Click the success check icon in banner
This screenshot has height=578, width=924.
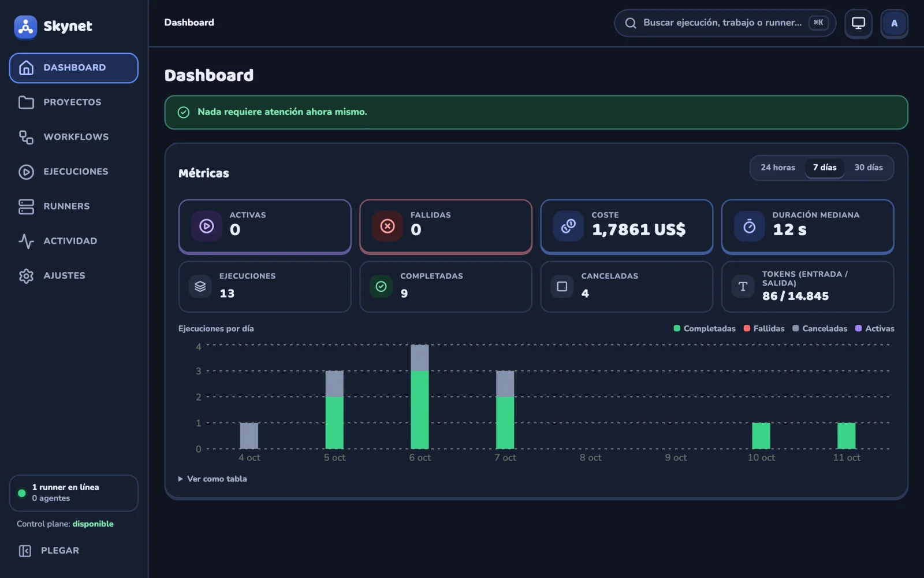pos(184,112)
